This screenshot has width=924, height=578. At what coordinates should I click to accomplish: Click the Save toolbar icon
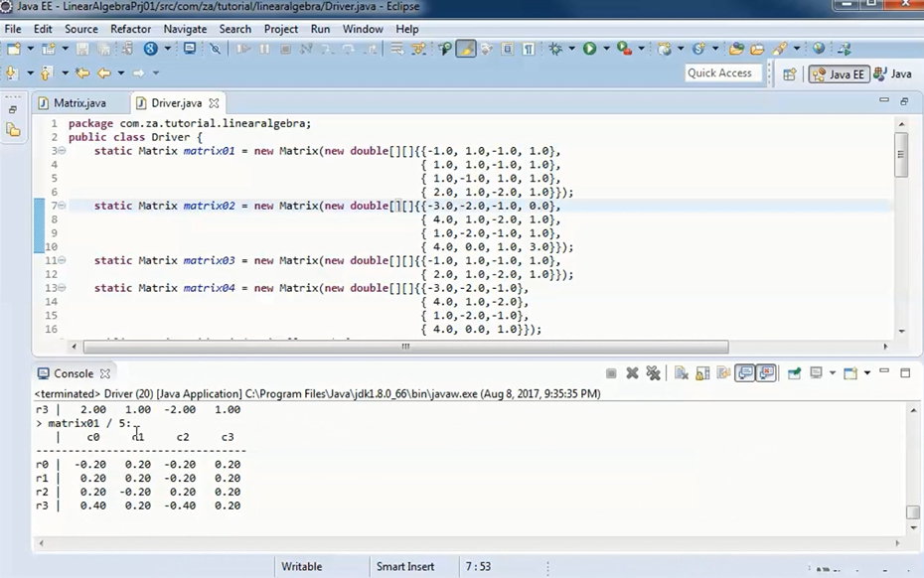tap(84, 49)
